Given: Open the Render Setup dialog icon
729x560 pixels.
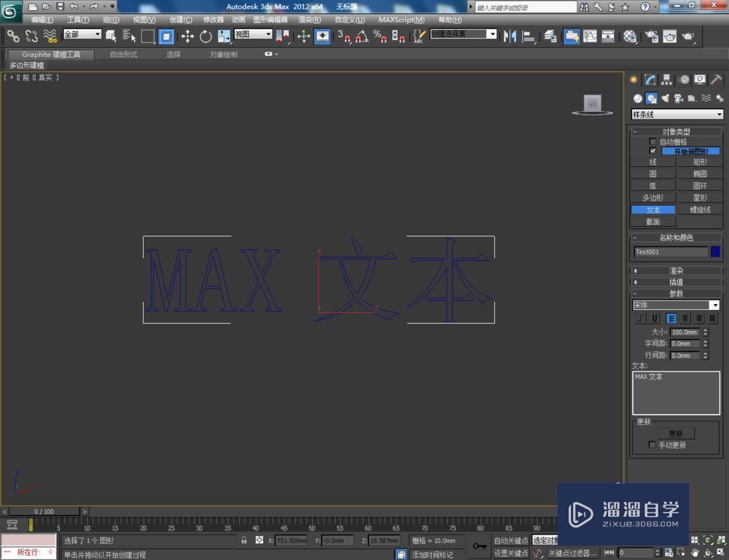Looking at the screenshot, I should click(x=651, y=36).
